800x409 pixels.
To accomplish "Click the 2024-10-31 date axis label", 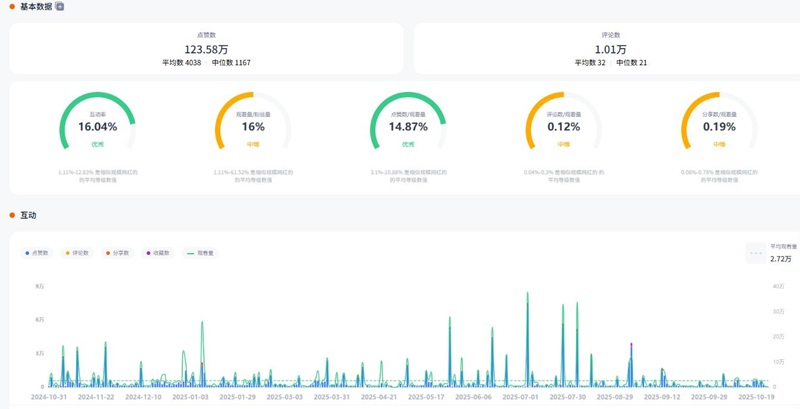I will point(49,397).
